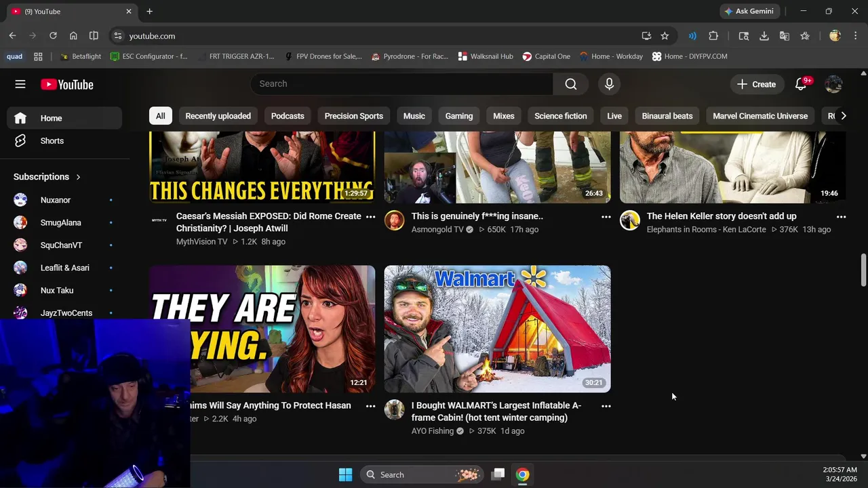The width and height of the screenshot is (868, 488).
Task: Select the Science fiction chip
Action: (561, 116)
